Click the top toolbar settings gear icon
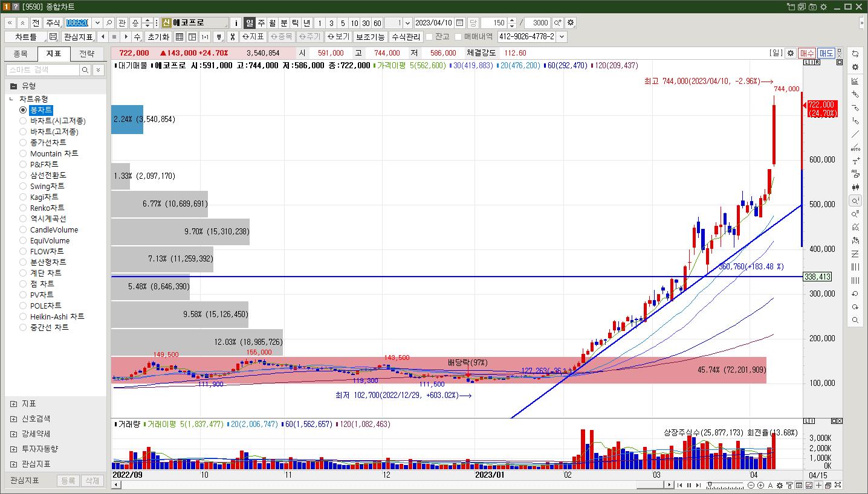This screenshot has width=868, height=494. click(x=571, y=23)
